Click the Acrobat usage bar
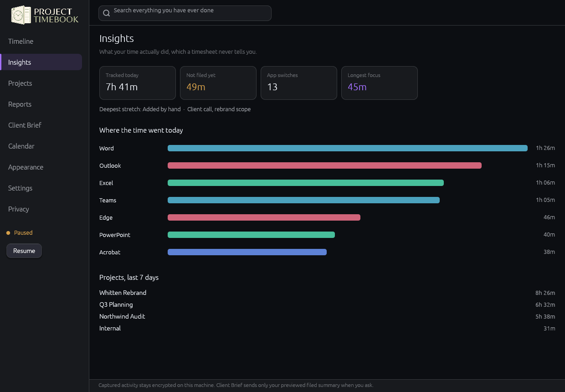The height and width of the screenshot is (392, 565). pyautogui.click(x=247, y=252)
